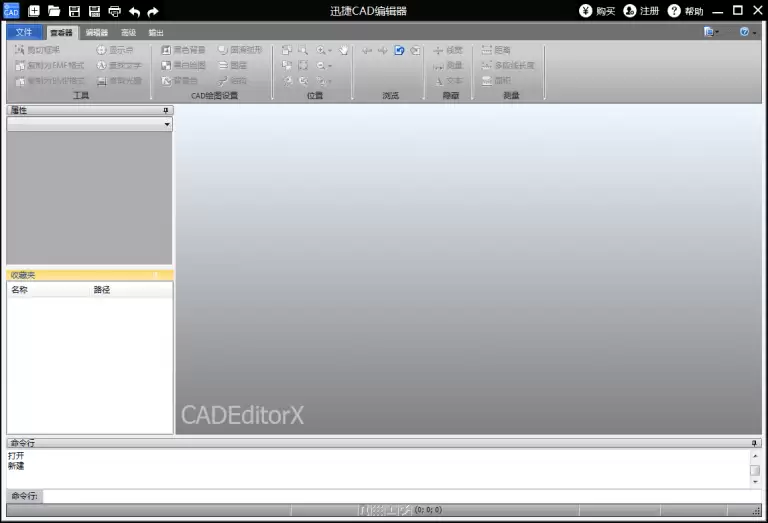
Task: Click the Open folder icon in title bar
Action: [x=54, y=11]
